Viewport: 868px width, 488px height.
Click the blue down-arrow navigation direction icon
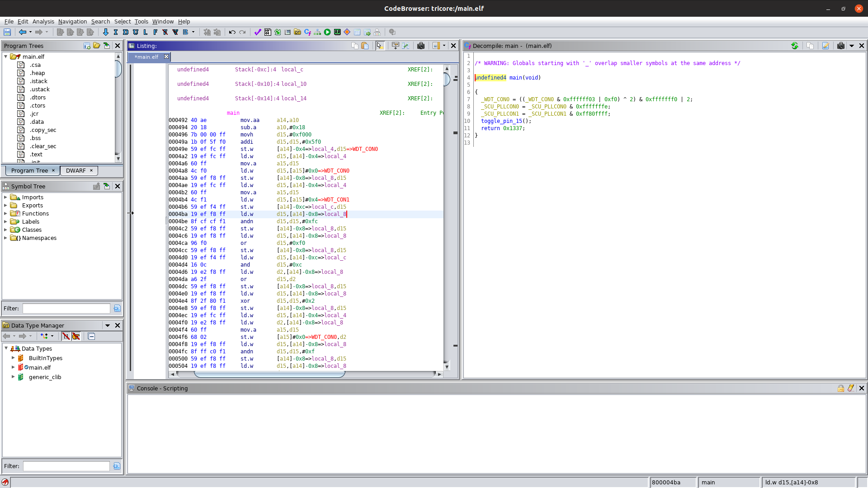coord(106,32)
